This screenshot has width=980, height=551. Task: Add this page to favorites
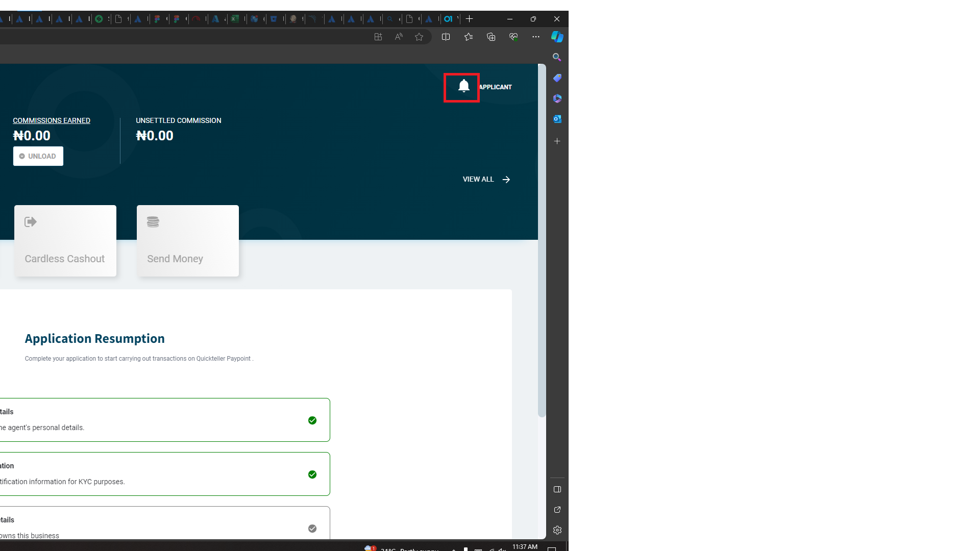[x=419, y=37]
